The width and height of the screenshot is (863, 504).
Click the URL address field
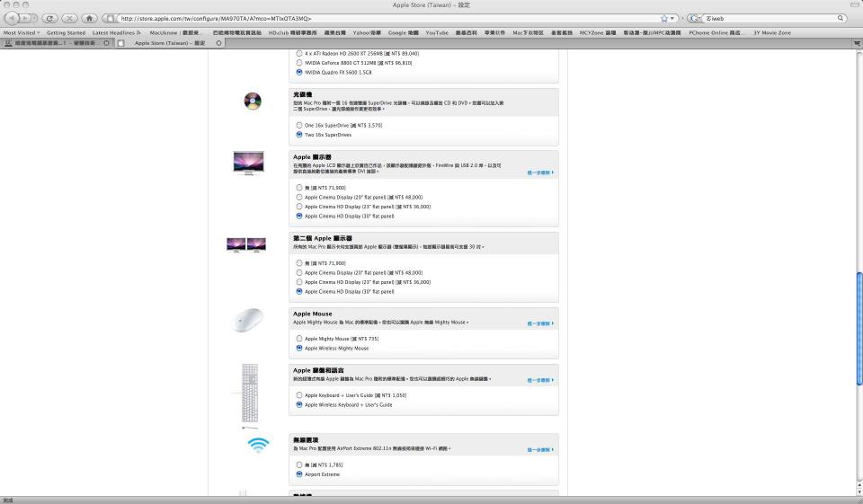pos(386,18)
